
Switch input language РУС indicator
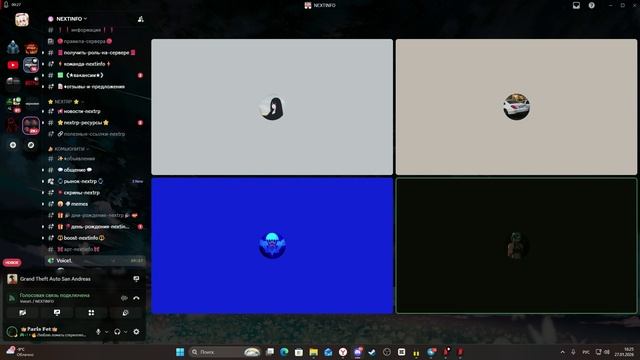(586, 352)
